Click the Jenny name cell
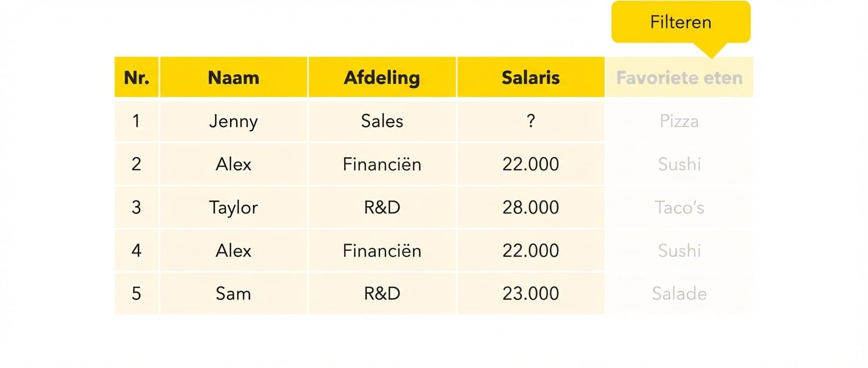The width and height of the screenshot is (868, 368). [233, 121]
